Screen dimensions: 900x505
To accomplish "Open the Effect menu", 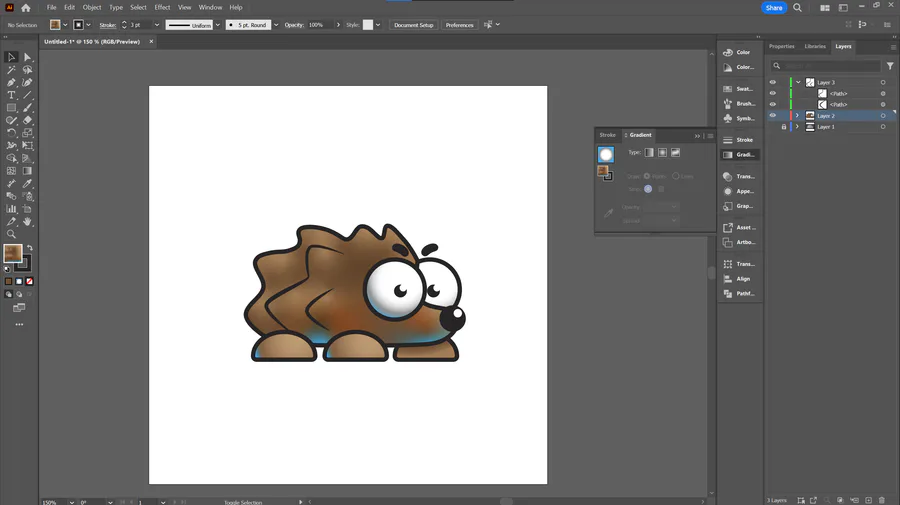I will click(x=162, y=7).
